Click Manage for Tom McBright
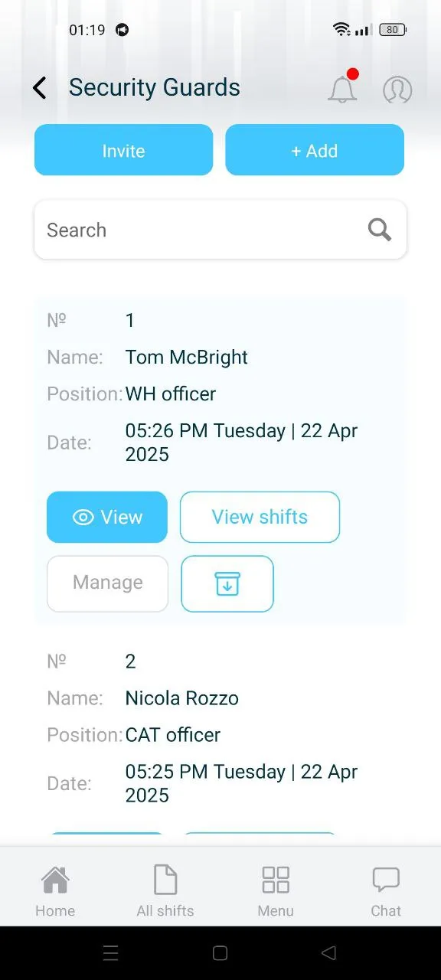The width and height of the screenshot is (441, 980). pos(107,583)
